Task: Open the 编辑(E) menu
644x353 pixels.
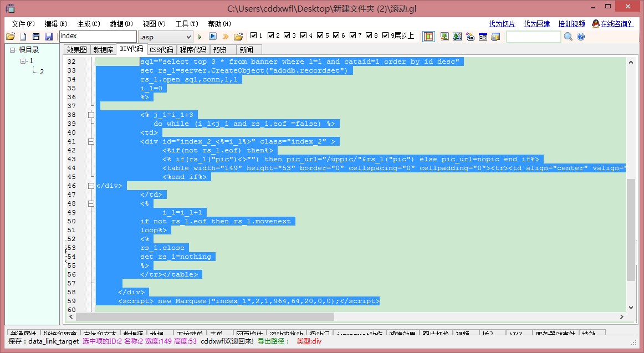Action: 56,24
